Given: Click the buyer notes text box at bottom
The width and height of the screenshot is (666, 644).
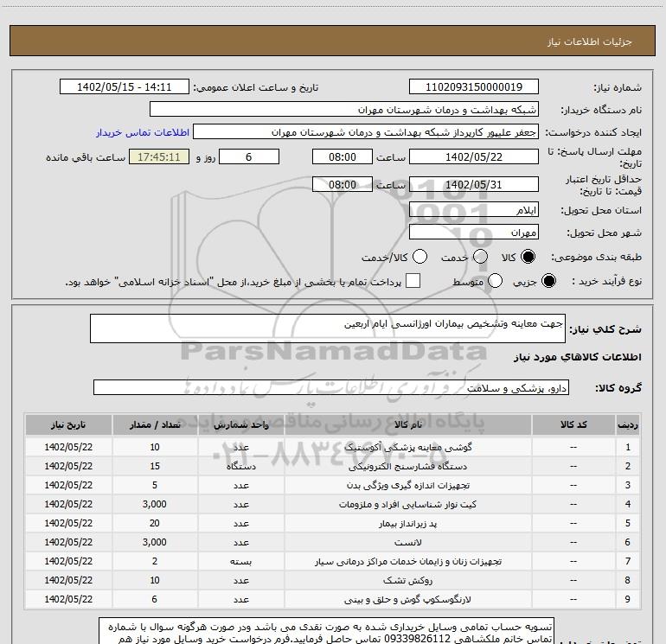Looking at the screenshot, I should tap(327, 631).
